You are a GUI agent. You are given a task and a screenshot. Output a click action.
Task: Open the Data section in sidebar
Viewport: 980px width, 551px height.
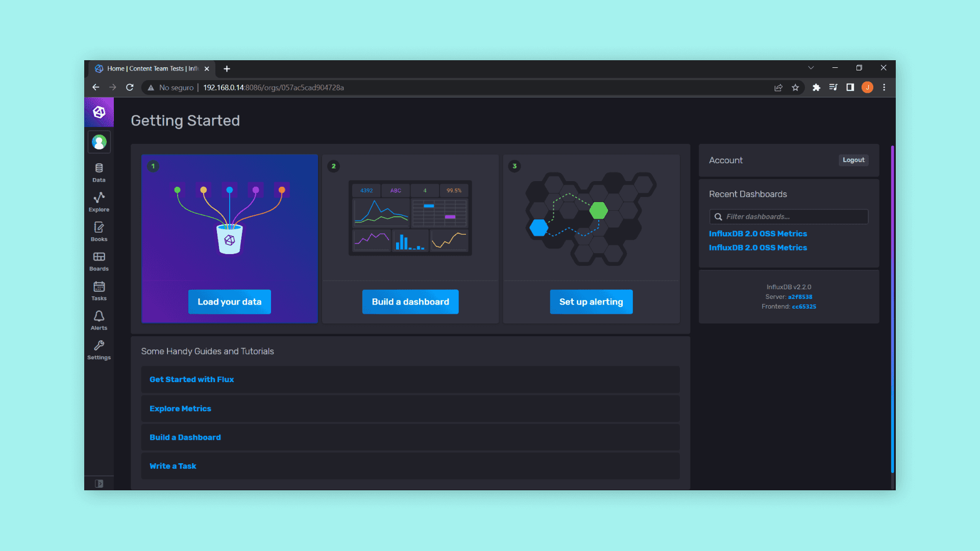click(x=99, y=172)
